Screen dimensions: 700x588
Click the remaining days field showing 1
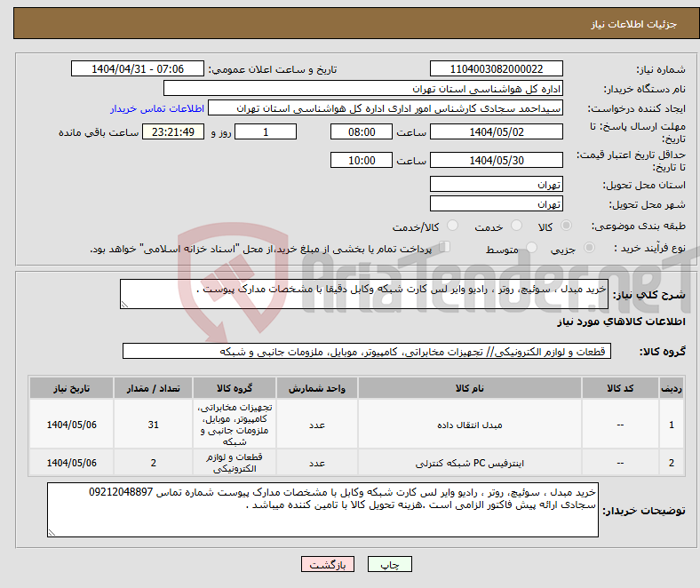click(x=266, y=132)
